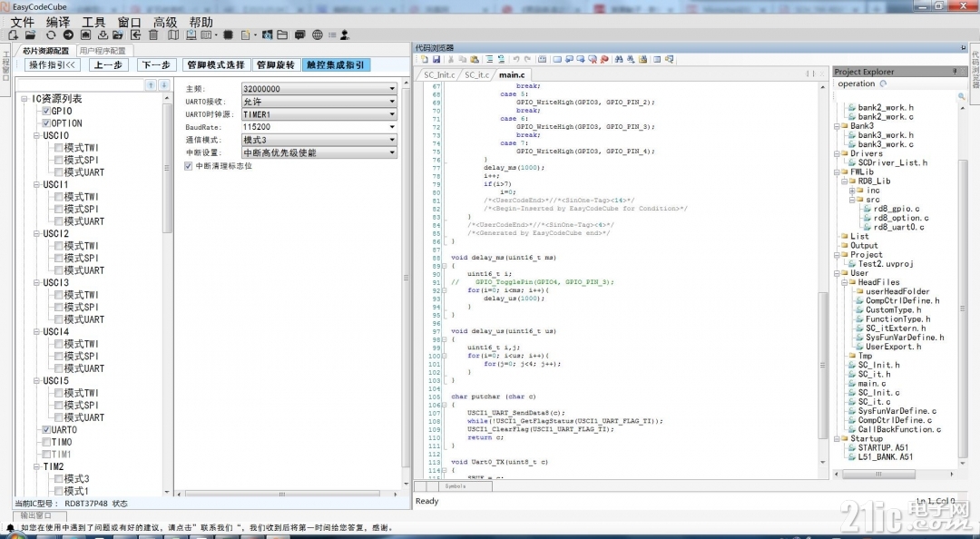Click the black chip icon in toolbar

coord(228,35)
